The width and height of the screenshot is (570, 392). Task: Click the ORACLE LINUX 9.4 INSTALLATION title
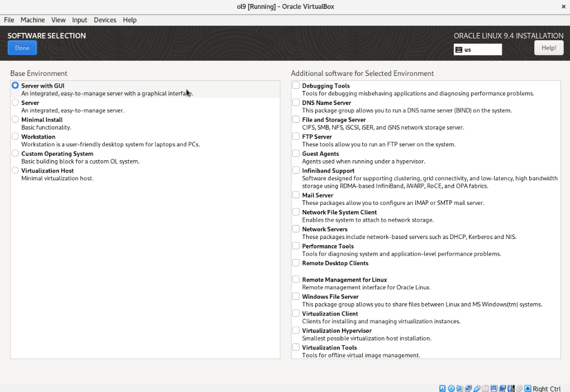(508, 36)
